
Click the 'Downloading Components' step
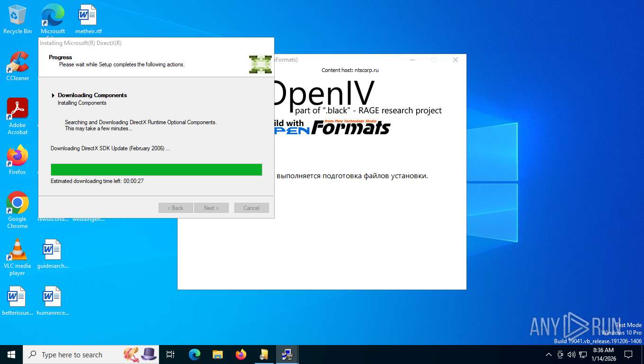(92, 95)
